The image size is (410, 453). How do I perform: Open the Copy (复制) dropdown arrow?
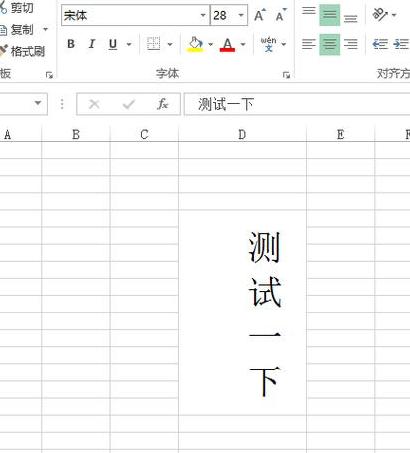[x=46, y=30]
